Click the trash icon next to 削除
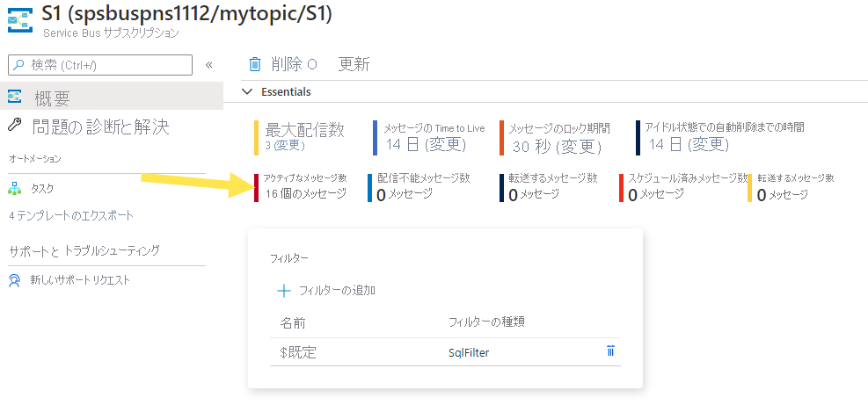This screenshot has height=412, width=868. (x=255, y=65)
